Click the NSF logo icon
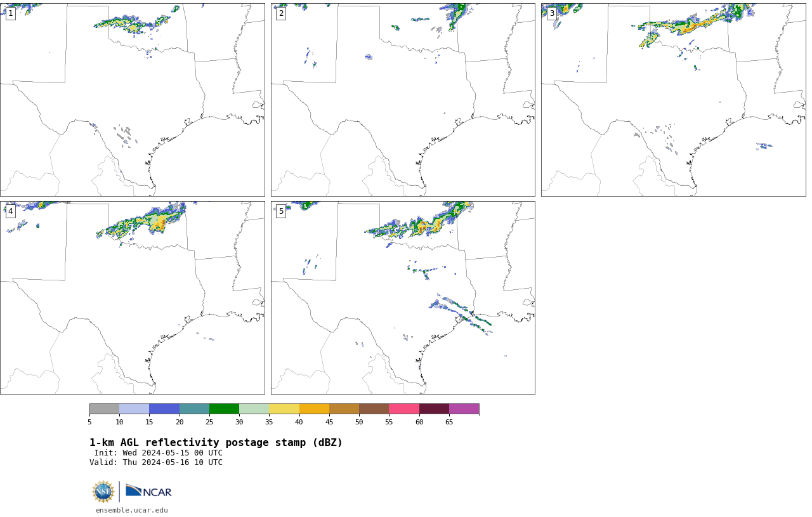 (103, 492)
